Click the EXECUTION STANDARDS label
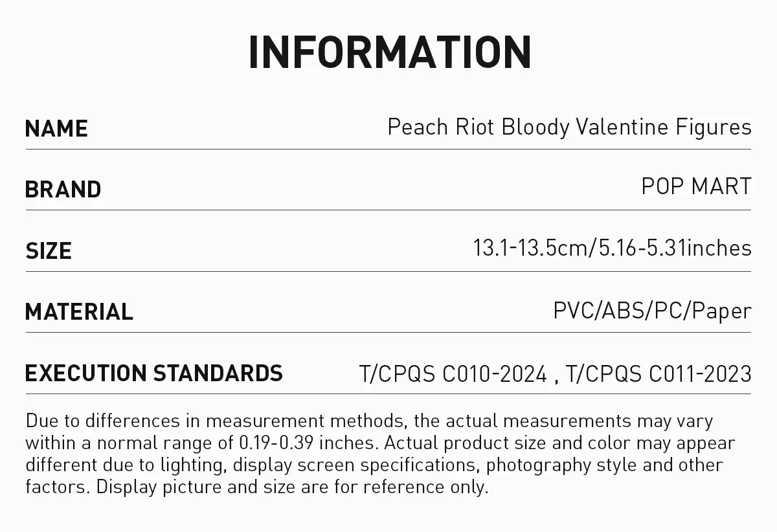The height and width of the screenshot is (532, 777). [153, 373]
